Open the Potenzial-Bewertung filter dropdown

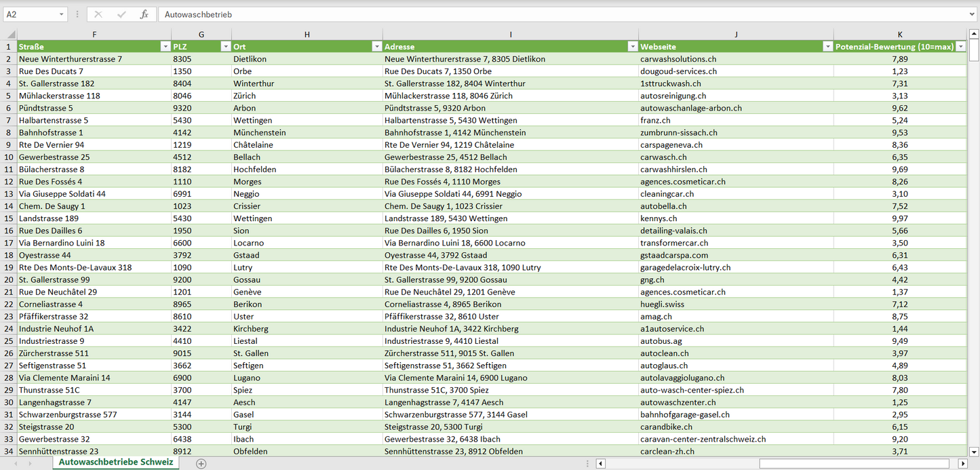click(x=960, y=47)
